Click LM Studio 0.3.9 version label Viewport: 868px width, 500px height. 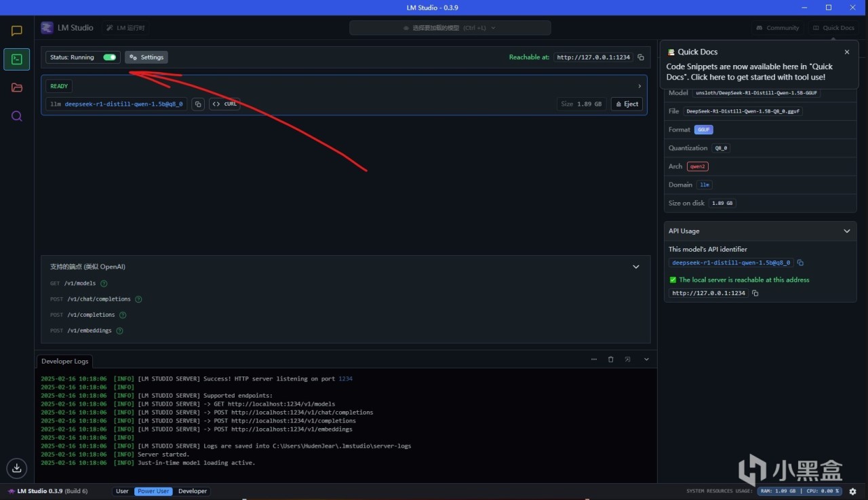pos(47,491)
